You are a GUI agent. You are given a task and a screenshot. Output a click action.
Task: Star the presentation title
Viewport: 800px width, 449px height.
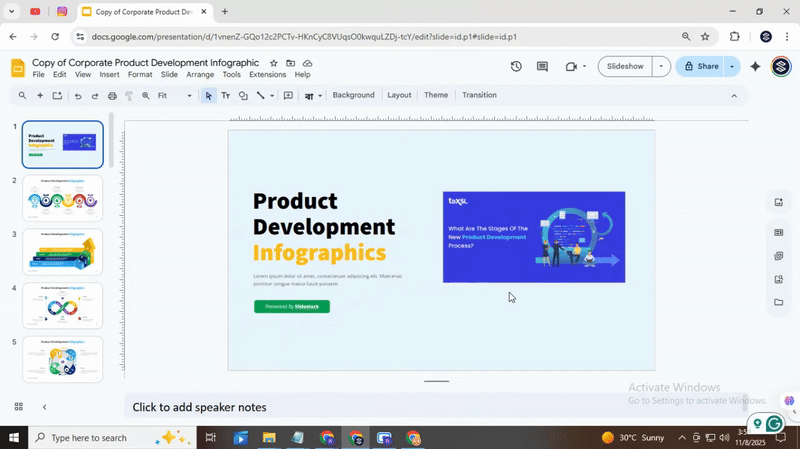pyautogui.click(x=274, y=63)
